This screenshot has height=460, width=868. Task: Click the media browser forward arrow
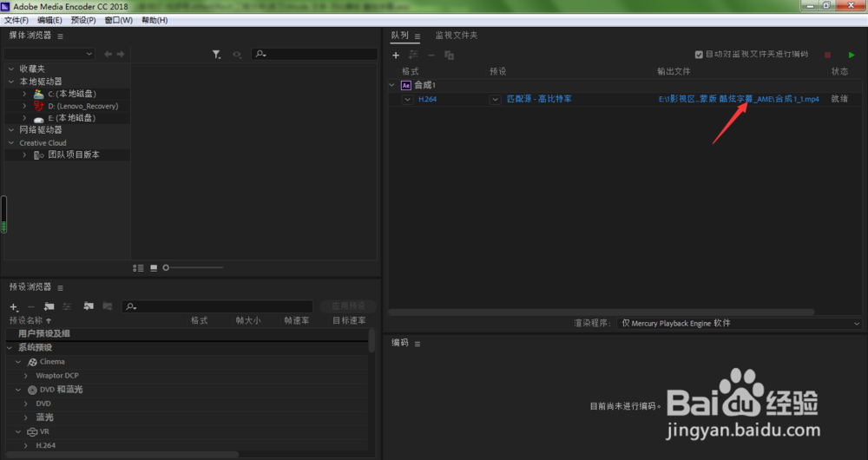(x=120, y=55)
